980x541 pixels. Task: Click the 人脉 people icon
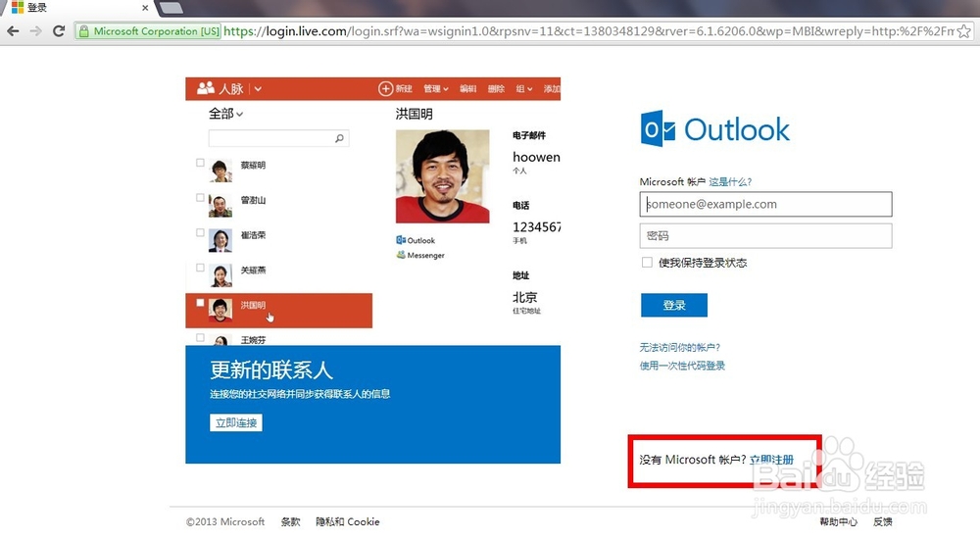pos(206,88)
